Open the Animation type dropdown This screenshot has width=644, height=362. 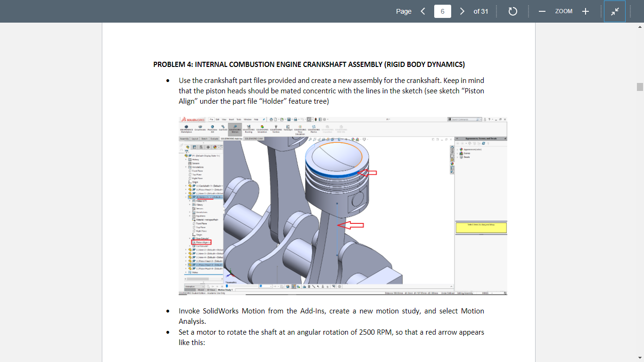tap(204, 287)
